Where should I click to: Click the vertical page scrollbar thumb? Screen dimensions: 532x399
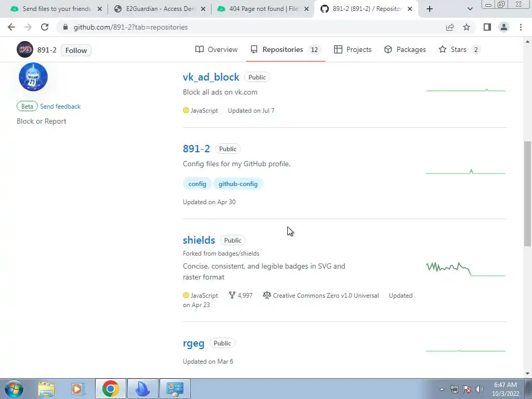527,193
